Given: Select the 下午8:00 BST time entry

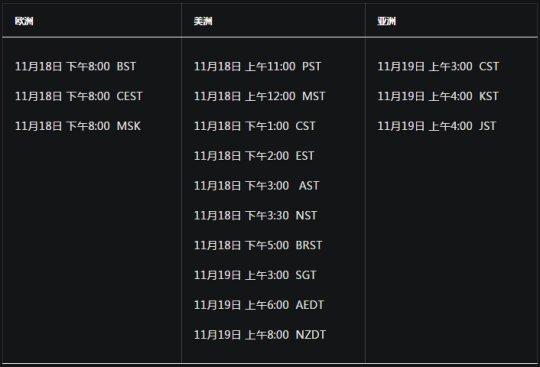Looking at the screenshot, I should (75, 66).
